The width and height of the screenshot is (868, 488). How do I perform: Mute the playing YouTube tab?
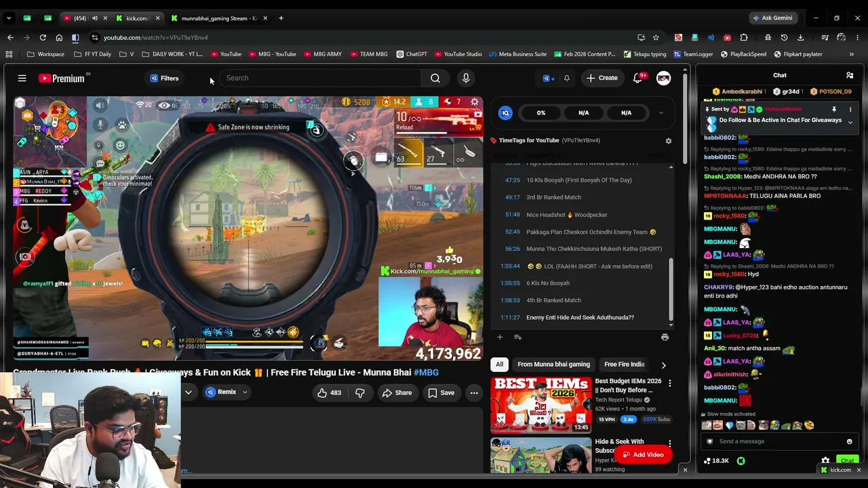[x=94, y=18]
